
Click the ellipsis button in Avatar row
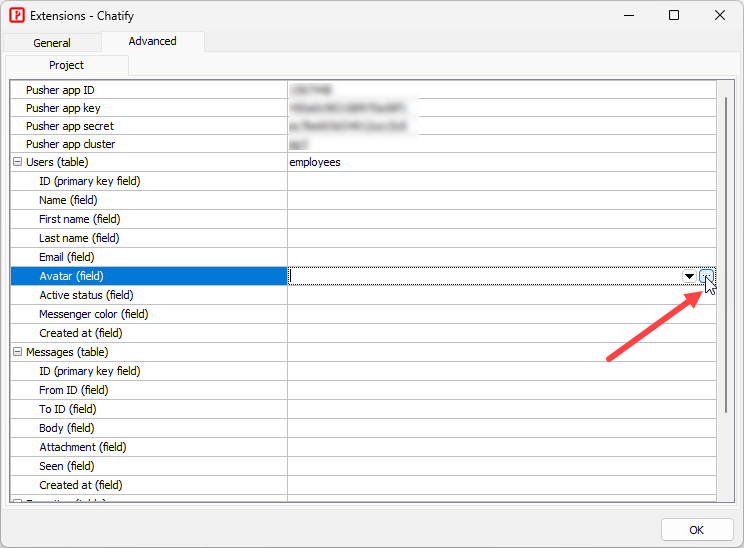[x=707, y=276]
